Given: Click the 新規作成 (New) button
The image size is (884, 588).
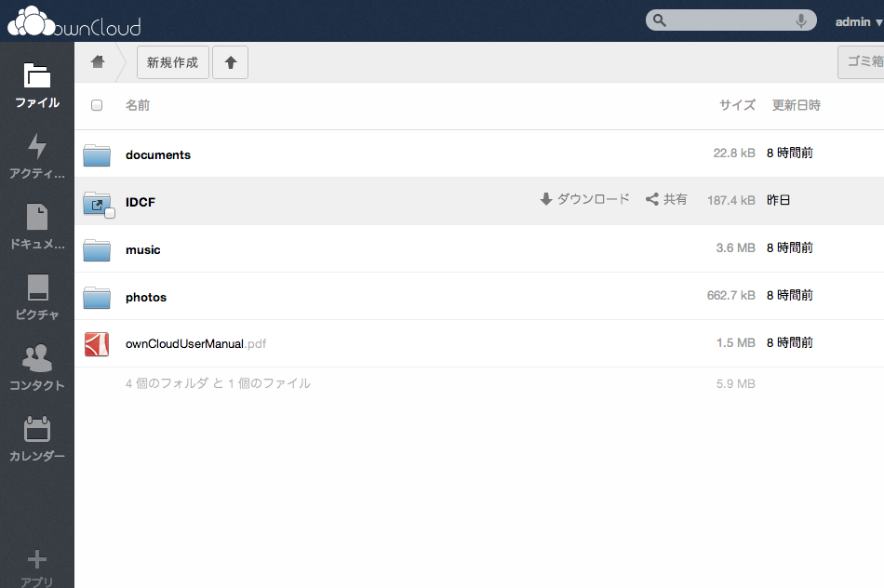Looking at the screenshot, I should 172,62.
